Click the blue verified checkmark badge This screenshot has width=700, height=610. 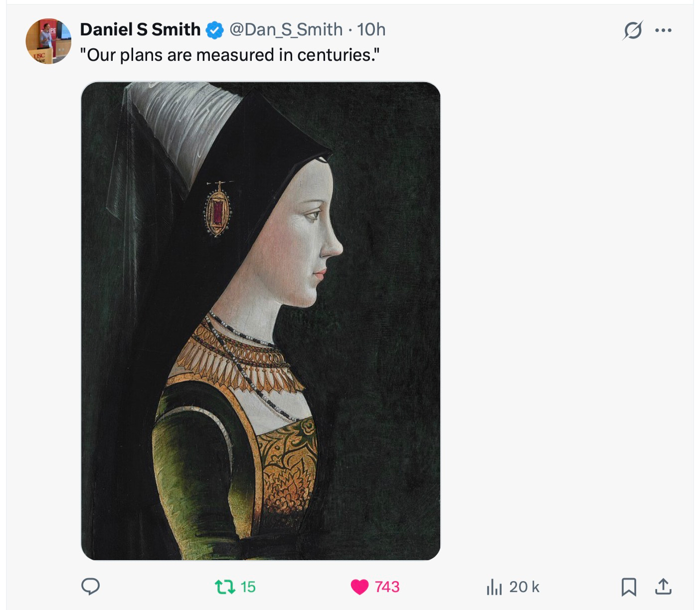215,30
